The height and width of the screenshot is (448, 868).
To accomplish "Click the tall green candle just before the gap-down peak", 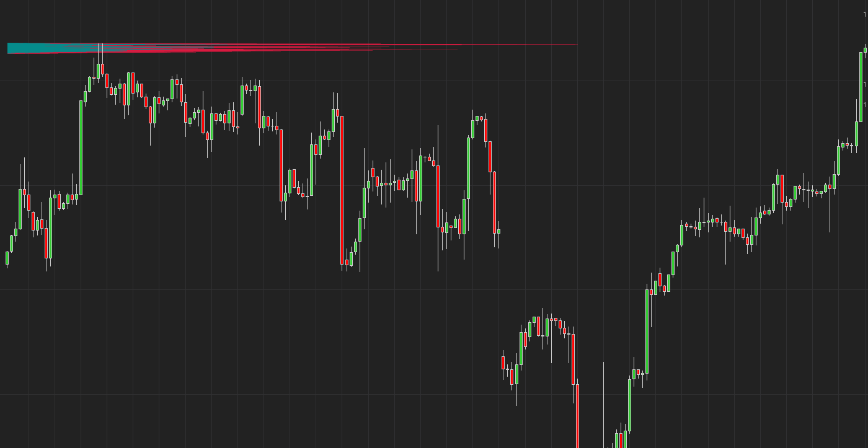I will pos(468,167).
